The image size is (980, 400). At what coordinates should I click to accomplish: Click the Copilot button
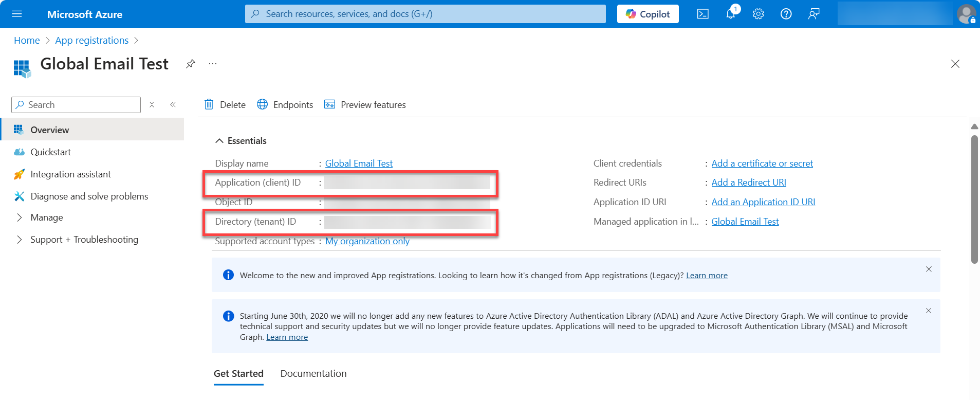648,14
